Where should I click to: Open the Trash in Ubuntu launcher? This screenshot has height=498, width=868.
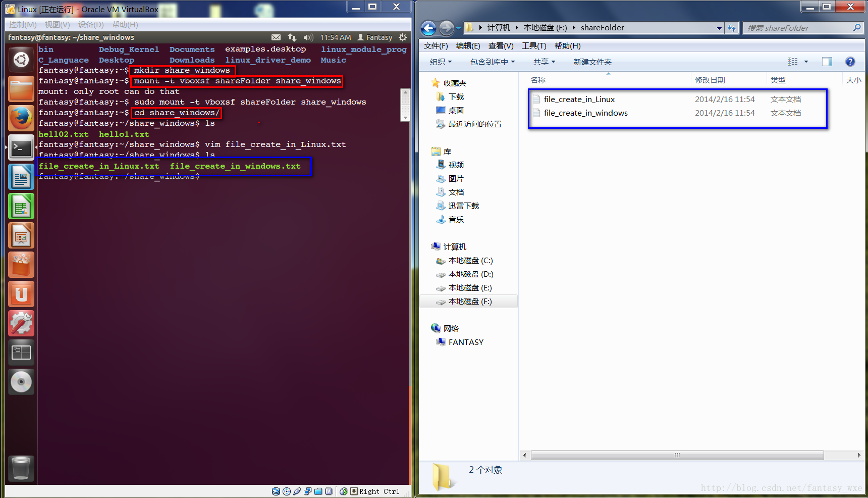(21, 468)
